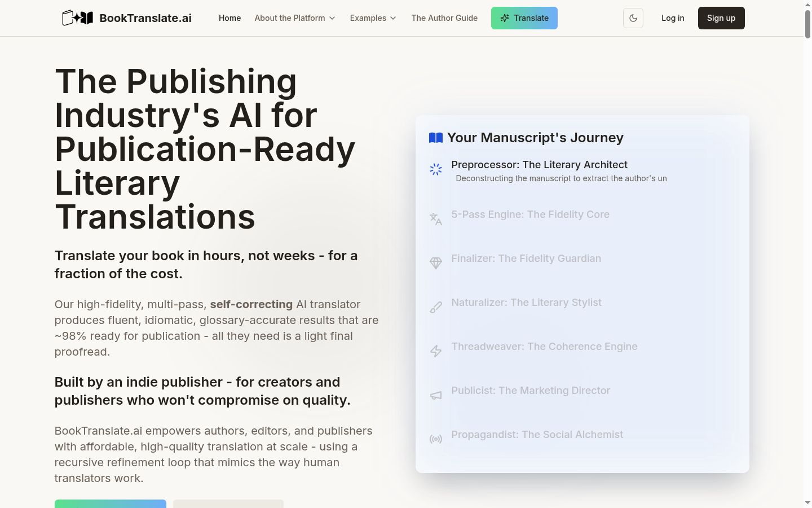Click the BookTranslate.ai brand name
The height and width of the screenshot is (508, 812).
(x=145, y=18)
